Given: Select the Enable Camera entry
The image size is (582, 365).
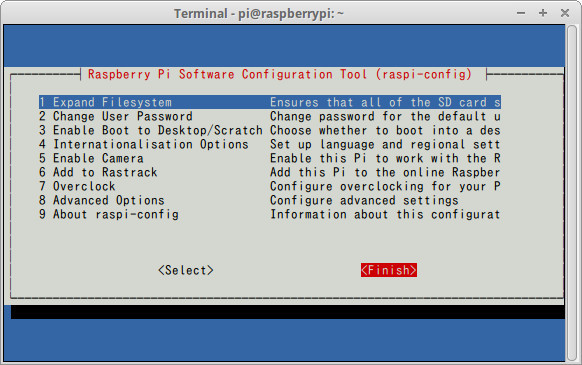Looking at the screenshot, I should (x=91, y=159).
